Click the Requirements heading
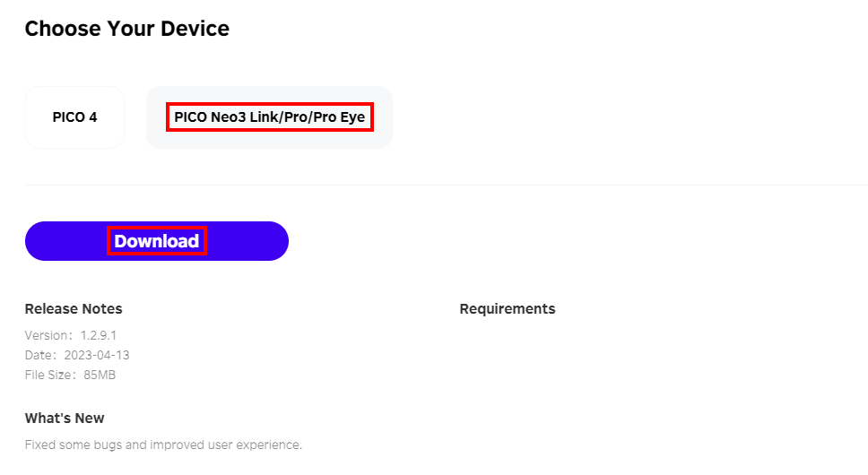This screenshot has width=868, height=475. click(508, 309)
